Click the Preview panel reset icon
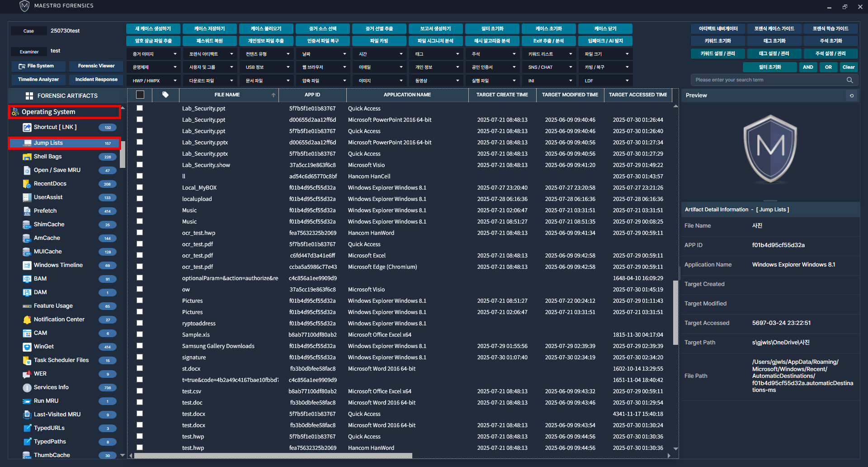868x467 pixels. click(x=852, y=95)
